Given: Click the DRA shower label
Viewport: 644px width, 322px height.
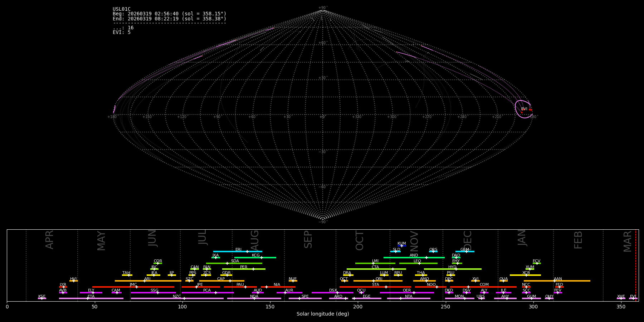Looking at the screenshot, I should [x=347, y=273].
